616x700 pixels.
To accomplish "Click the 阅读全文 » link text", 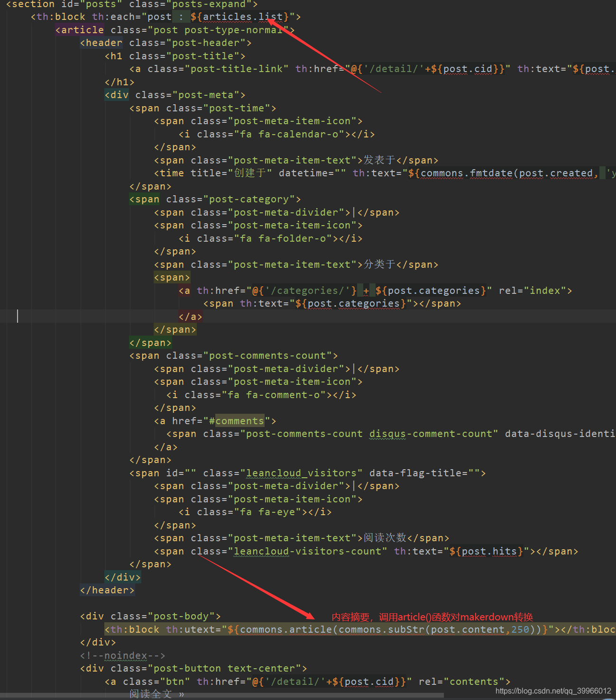I will [157, 694].
